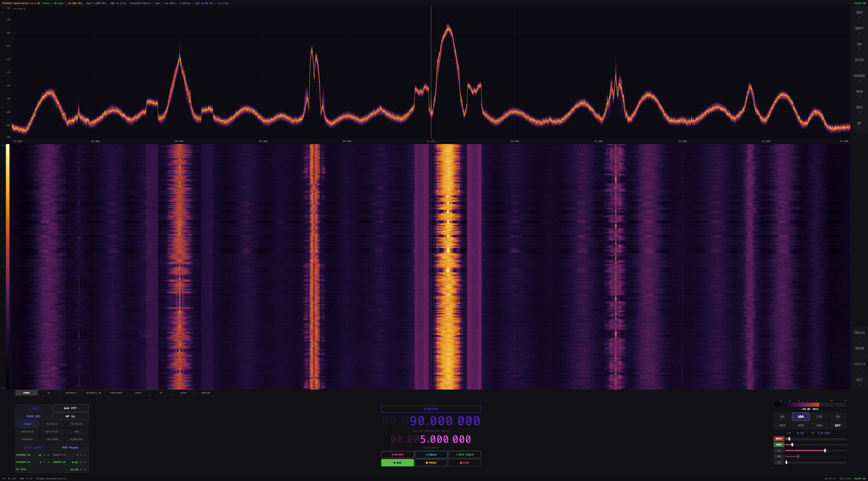The height and width of the screenshot is (481, 868).
Task: Change the WF 1x waterfall speed selector
Action: 71,416
